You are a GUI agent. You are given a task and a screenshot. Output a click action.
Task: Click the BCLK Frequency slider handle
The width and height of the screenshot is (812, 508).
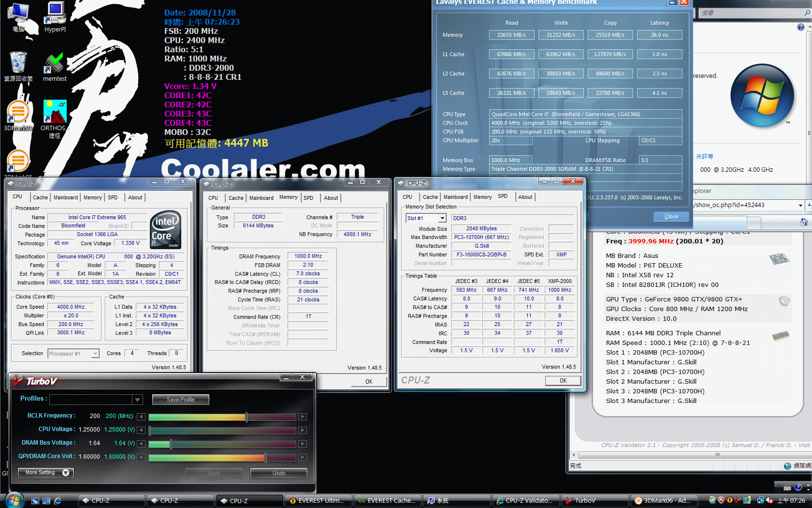[246, 417]
